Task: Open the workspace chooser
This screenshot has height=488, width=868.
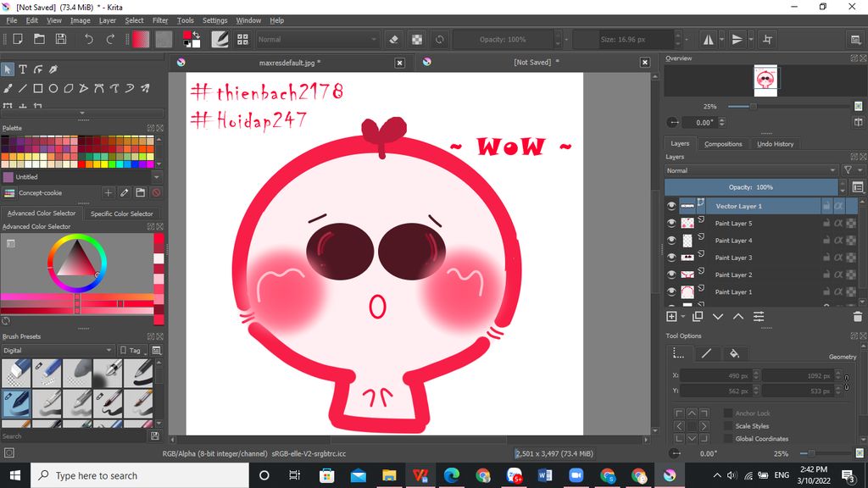Action: click(856, 39)
